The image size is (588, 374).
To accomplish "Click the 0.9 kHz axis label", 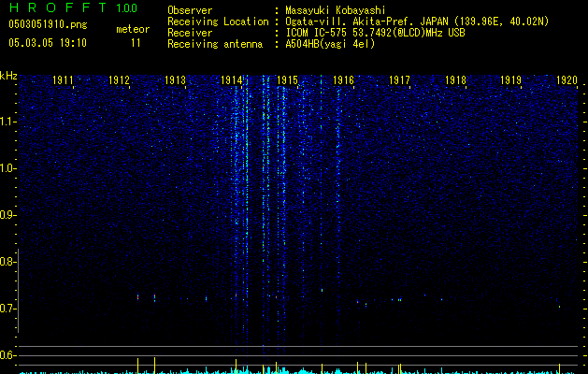I will point(7,215).
